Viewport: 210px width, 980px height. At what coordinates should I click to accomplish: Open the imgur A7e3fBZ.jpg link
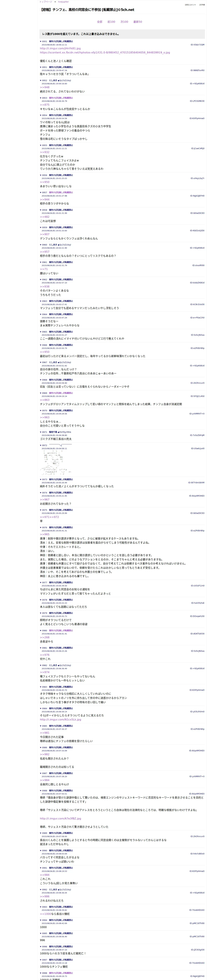(x=61, y=818)
